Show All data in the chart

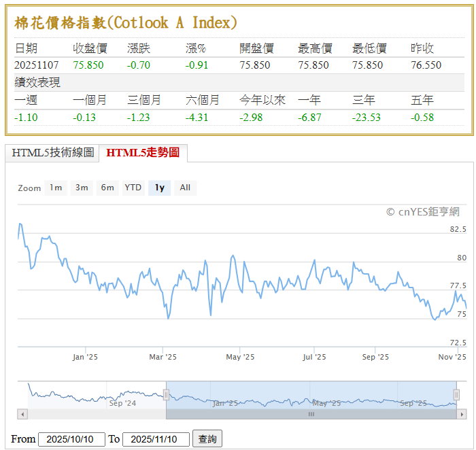(x=185, y=188)
